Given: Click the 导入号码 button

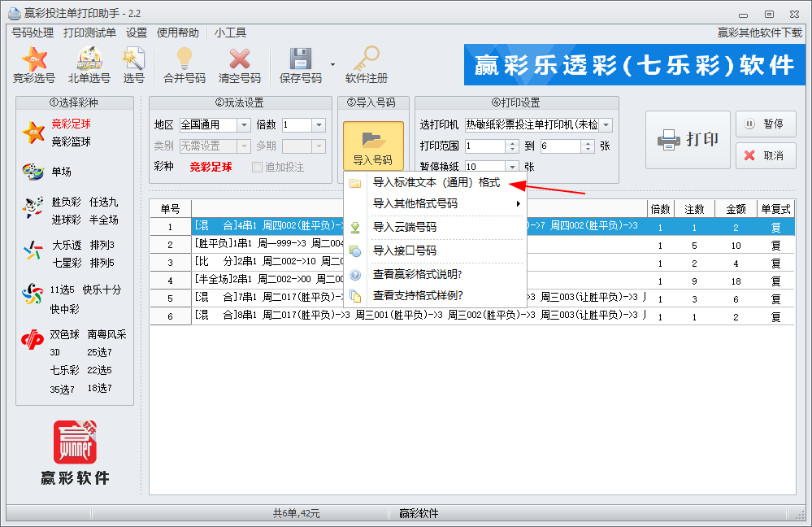Looking at the screenshot, I should 373,146.
